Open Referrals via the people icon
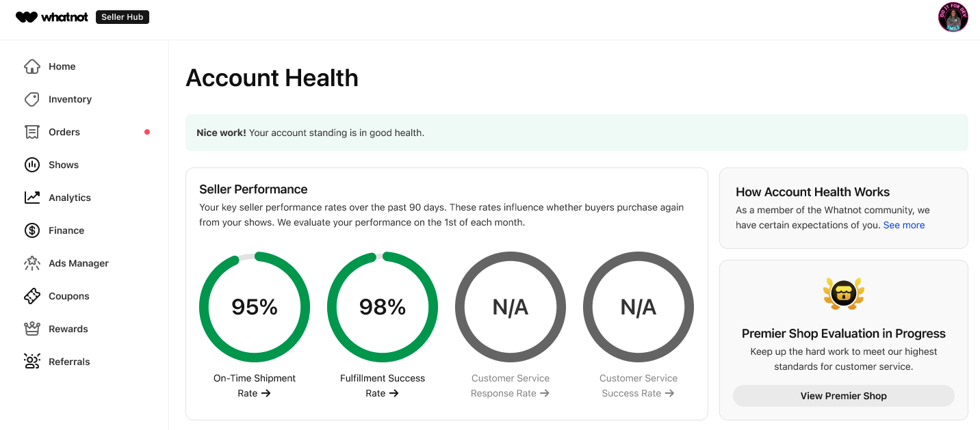 click(x=31, y=362)
